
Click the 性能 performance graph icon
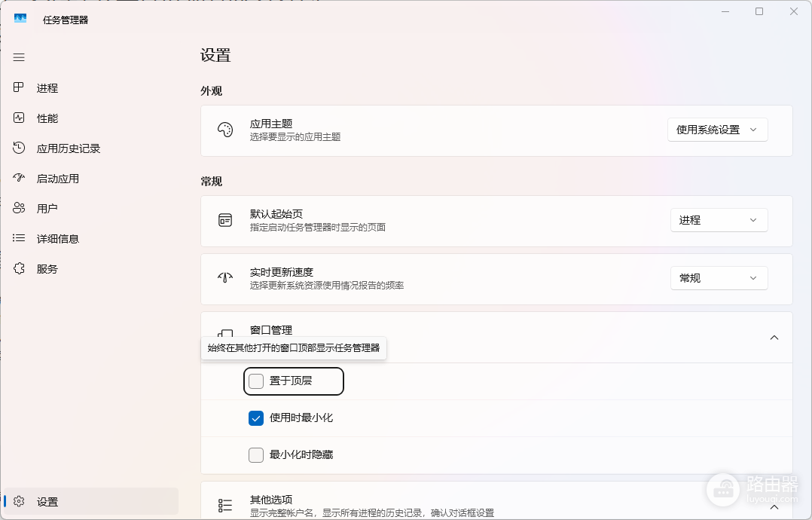point(19,118)
